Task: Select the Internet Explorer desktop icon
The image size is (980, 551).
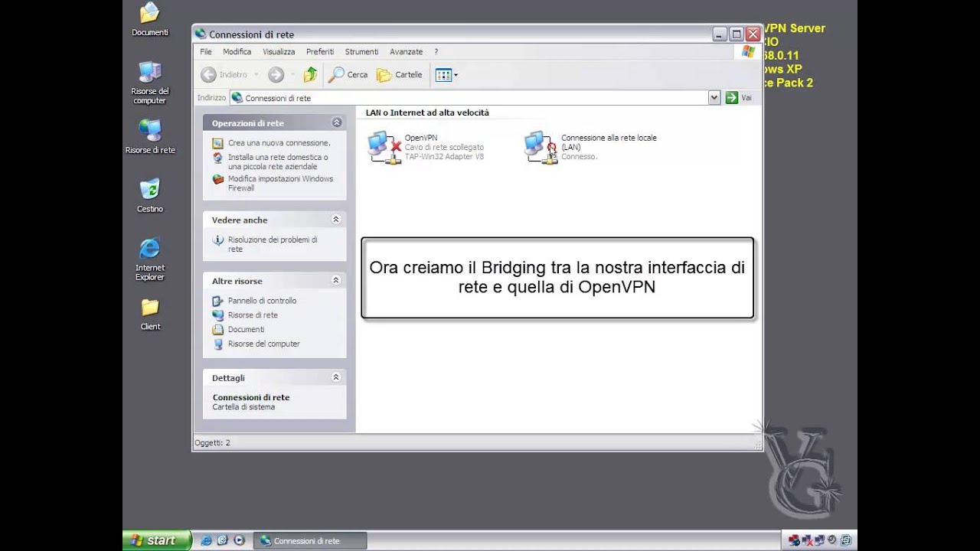Action: [150, 259]
